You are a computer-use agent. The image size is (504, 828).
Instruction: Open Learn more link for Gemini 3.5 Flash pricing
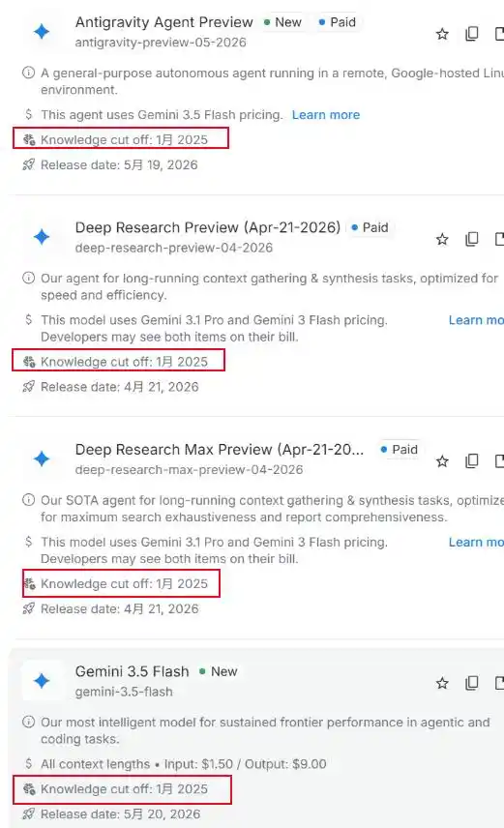(x=326, y=114)
